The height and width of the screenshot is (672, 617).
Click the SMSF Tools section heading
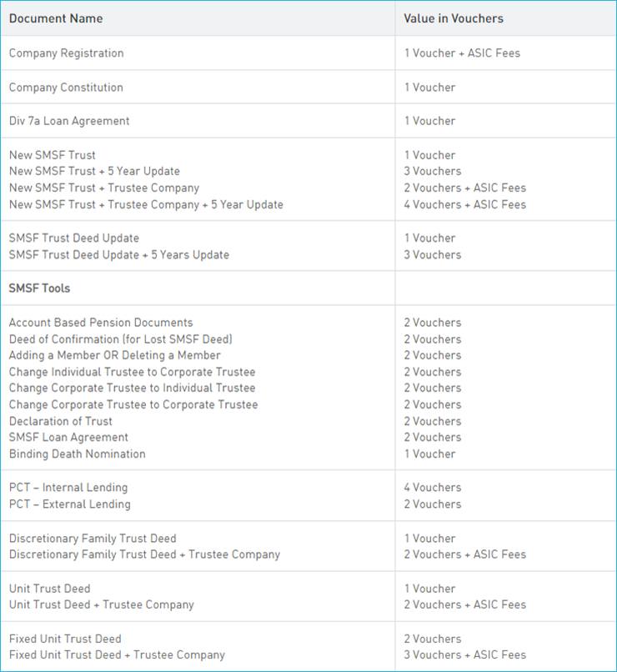39,288
